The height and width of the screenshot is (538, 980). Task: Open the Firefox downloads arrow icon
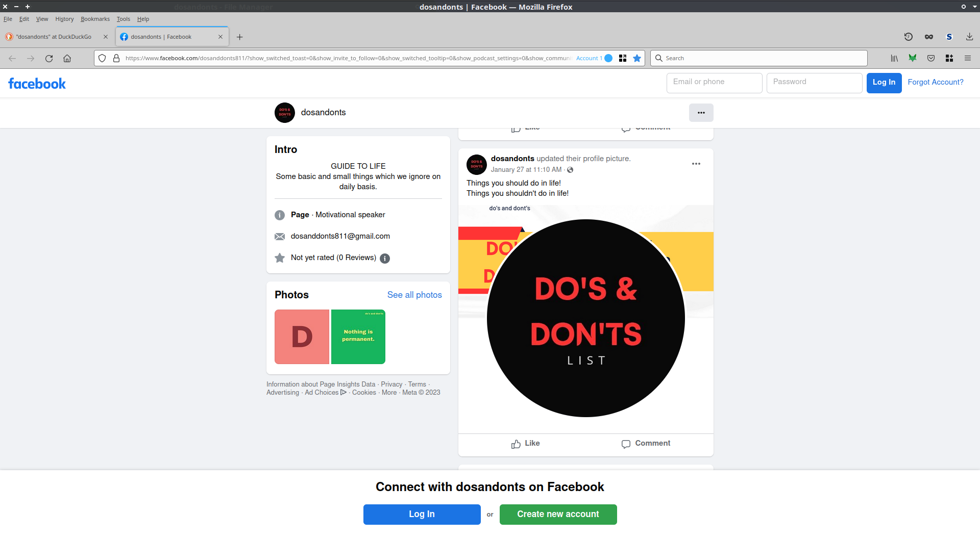(969, 37)
